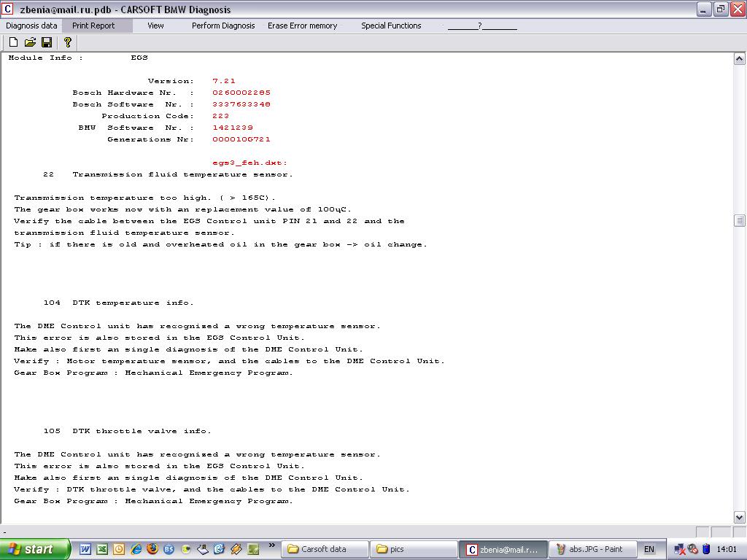The image size is (747, 560).
Task: Click the vertical scrollbar thumb
Action: click(x=739, y=220)
